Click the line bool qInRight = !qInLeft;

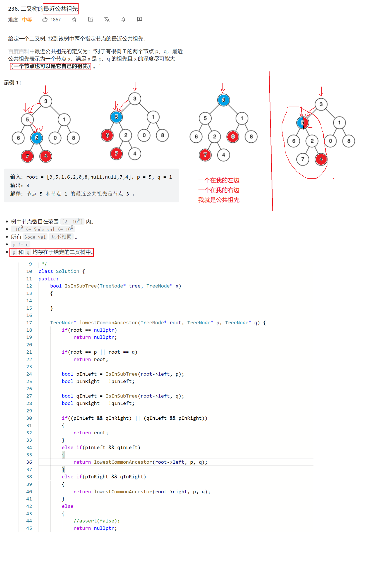(98, 403)
